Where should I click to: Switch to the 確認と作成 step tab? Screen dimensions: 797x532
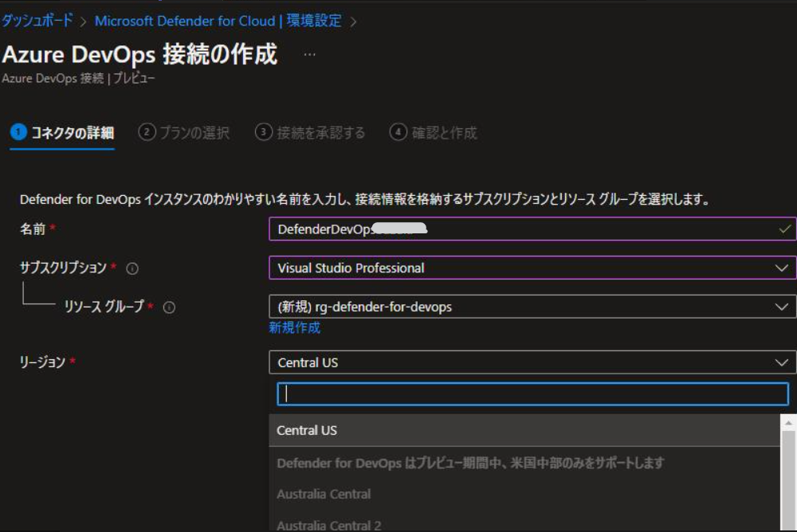tap(433, 133)
